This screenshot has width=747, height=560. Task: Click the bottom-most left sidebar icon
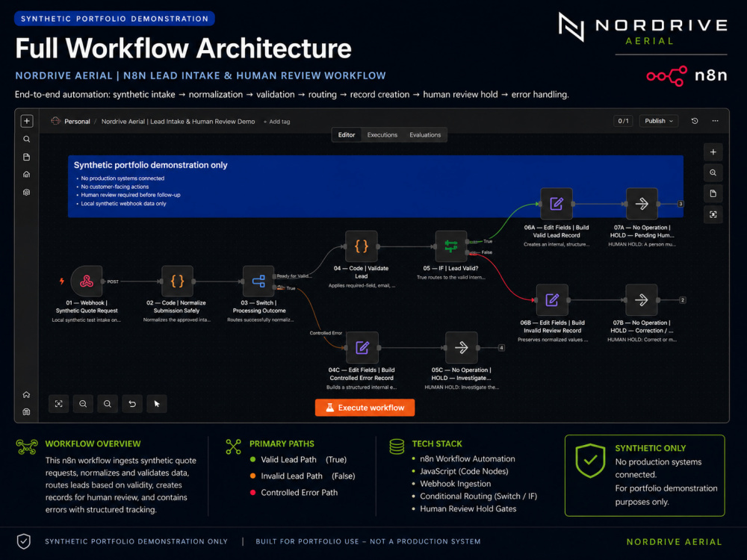(x=26, y=412)
